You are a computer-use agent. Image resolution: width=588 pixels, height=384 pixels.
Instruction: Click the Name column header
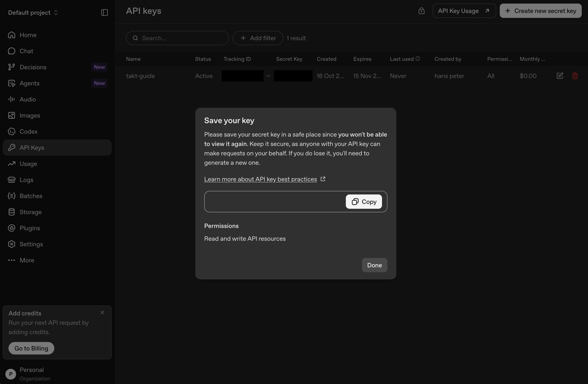[133, 59]
